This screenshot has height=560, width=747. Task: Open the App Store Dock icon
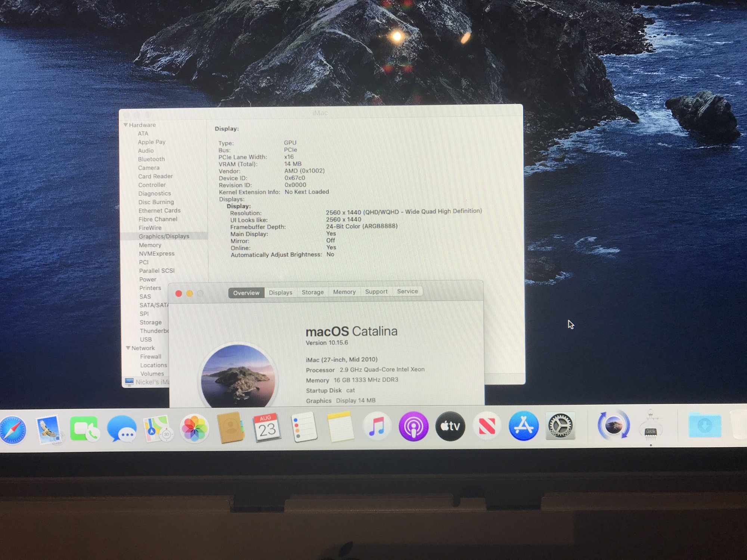pyautogui.click(x=523, y=426)
